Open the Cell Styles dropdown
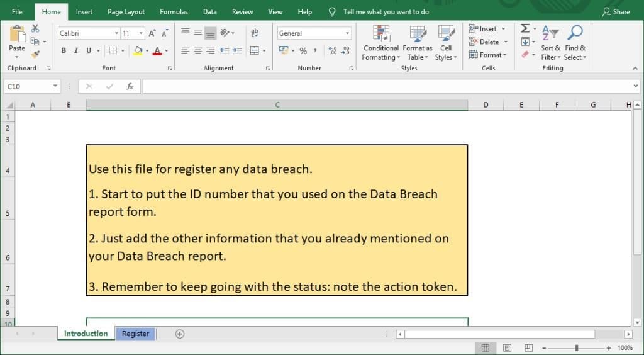The height and width of the screenshot is (355, 644). tap(446, 43)
